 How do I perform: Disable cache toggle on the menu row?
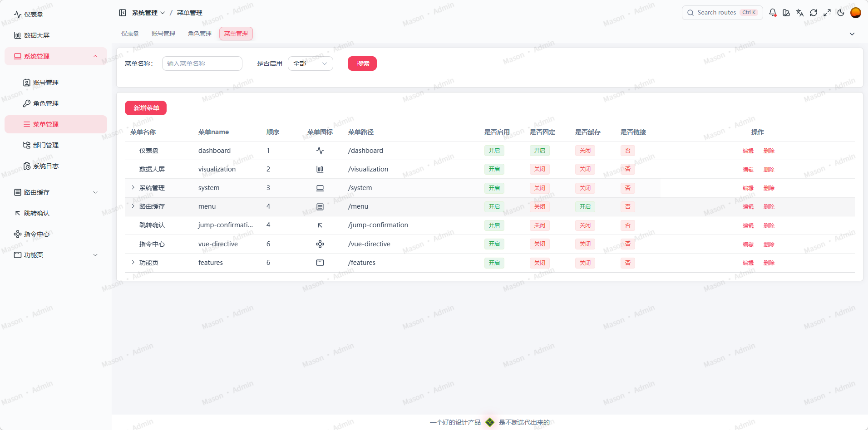pyautogui.click(x=585, y=206)
